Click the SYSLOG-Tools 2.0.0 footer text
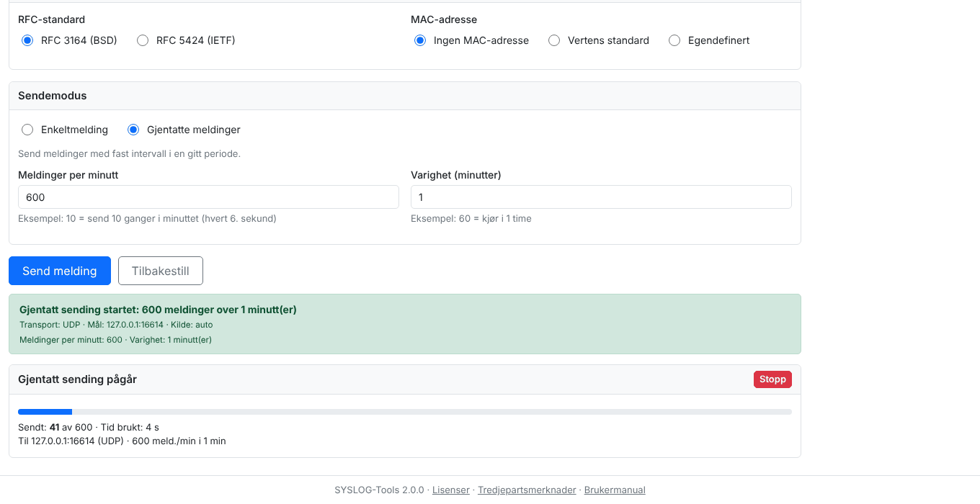The width and height of the screenshot is (980, 504). coord(379,490)
